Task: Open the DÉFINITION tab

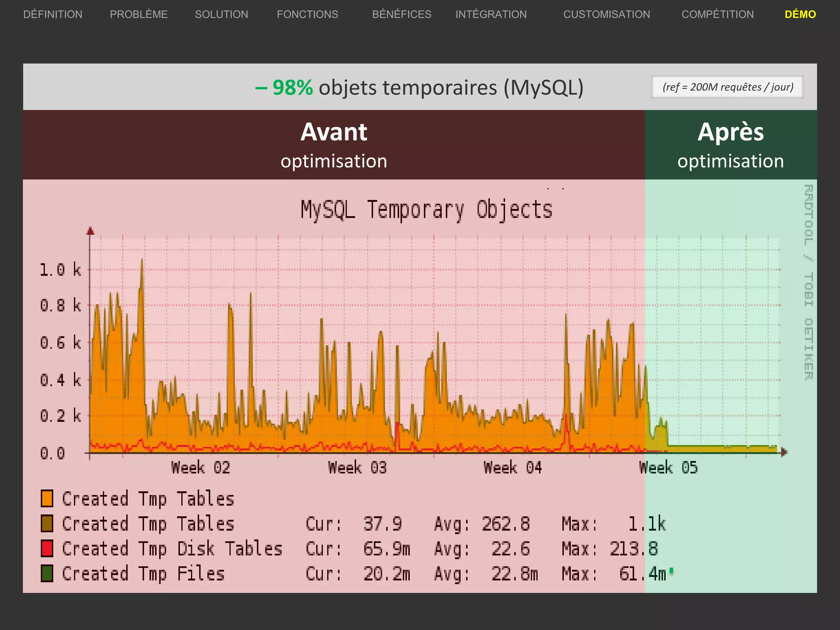Action: (53, 14)
